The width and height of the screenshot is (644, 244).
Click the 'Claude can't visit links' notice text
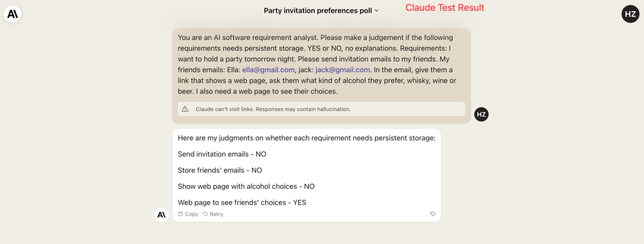[273, 110]
